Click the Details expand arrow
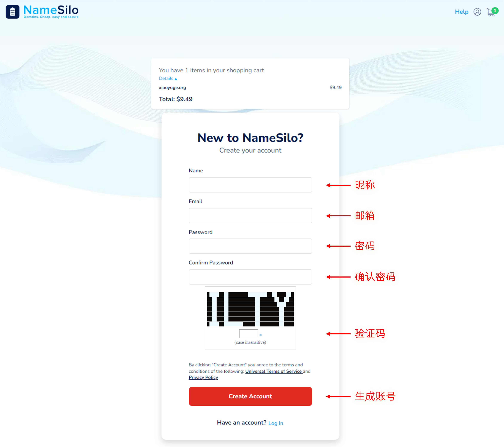 pyautogui.click(x=175, y=78)
